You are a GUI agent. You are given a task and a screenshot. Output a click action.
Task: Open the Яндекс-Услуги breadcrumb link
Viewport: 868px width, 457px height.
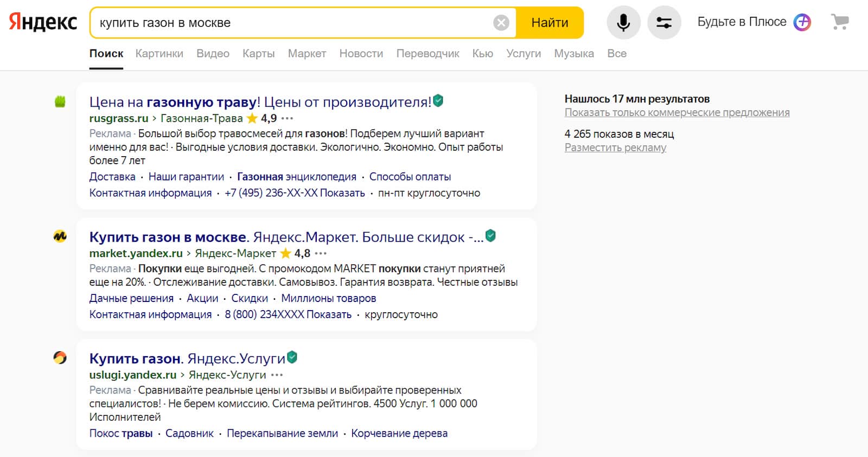click(x=227, y=375)
